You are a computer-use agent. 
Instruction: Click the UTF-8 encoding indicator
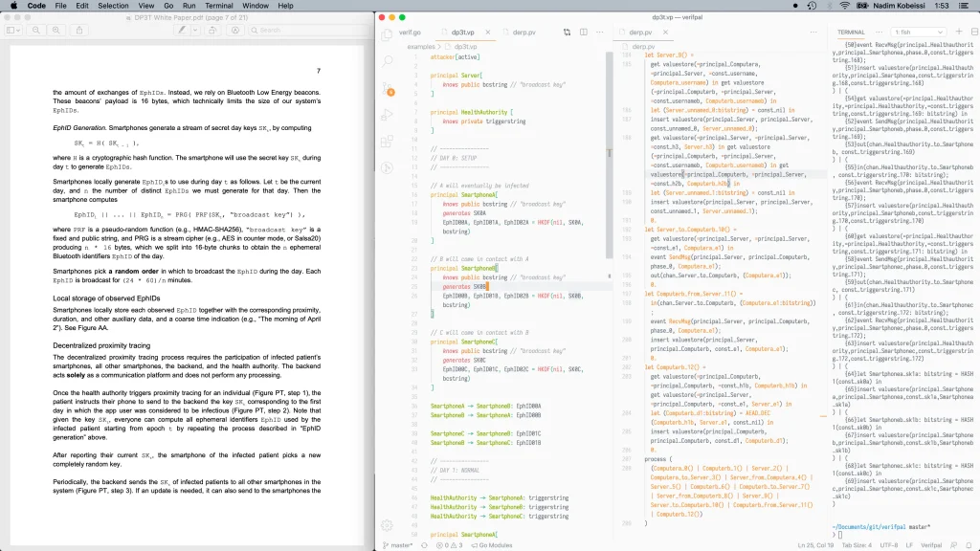tap(889, 545)
